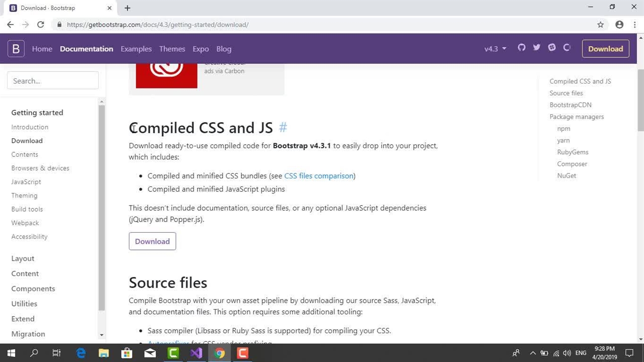This screenshot has width=644, height=362.
Task: Open the Bootstrap GitHub icon link
Action: tap(521, 47)
